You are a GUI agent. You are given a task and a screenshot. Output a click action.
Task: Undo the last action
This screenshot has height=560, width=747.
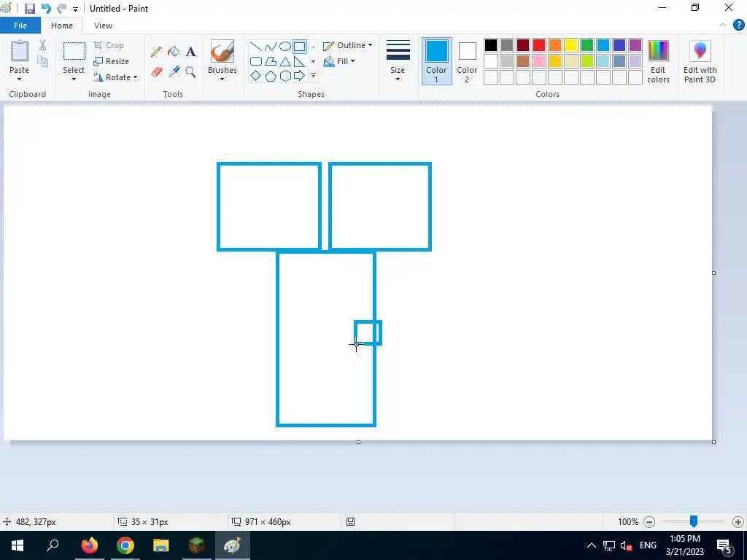pyautogui.click(x=46, y=9)
